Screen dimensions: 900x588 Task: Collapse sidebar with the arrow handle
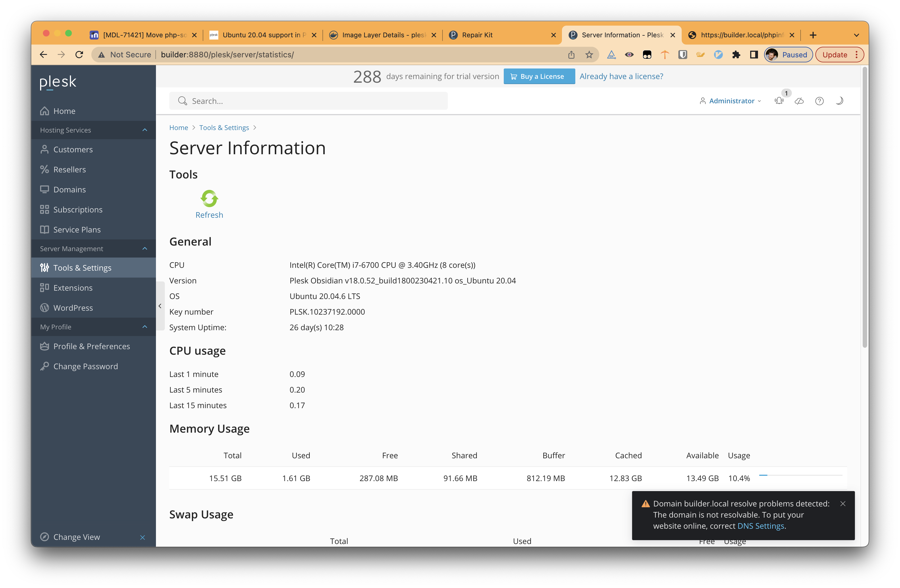click(x=160, y=306)
